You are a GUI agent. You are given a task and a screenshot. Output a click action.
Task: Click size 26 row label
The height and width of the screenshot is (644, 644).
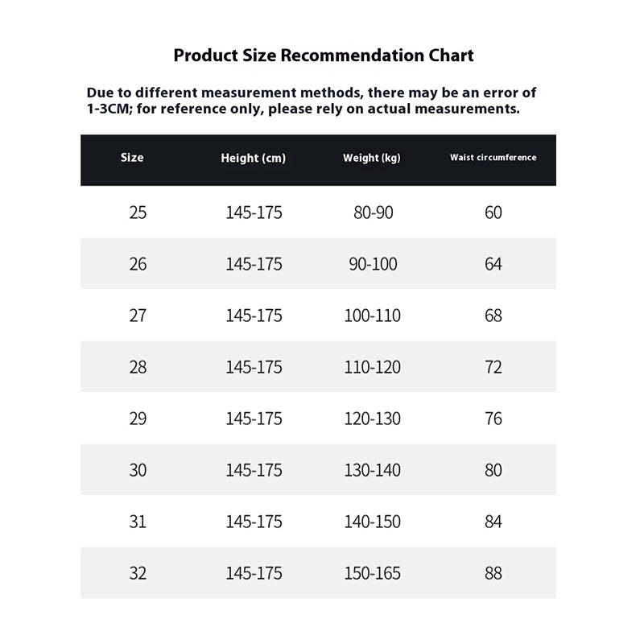pos(138,264)
